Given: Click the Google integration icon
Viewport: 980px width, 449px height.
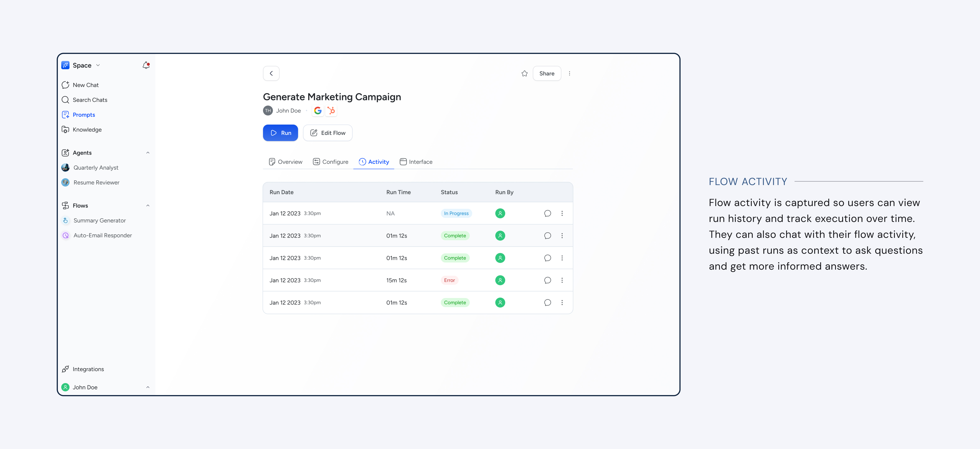Looking at the screenshot, I should pyautogui.click(x=318, y=110).
